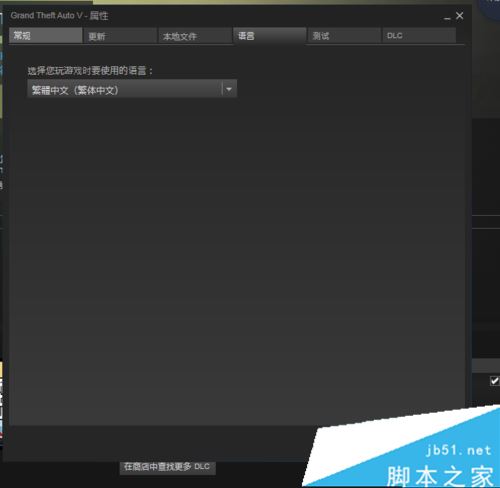Click 在商店中查找更多 DLC button
Screen dimensions: 500x488
tap(167, 467)
